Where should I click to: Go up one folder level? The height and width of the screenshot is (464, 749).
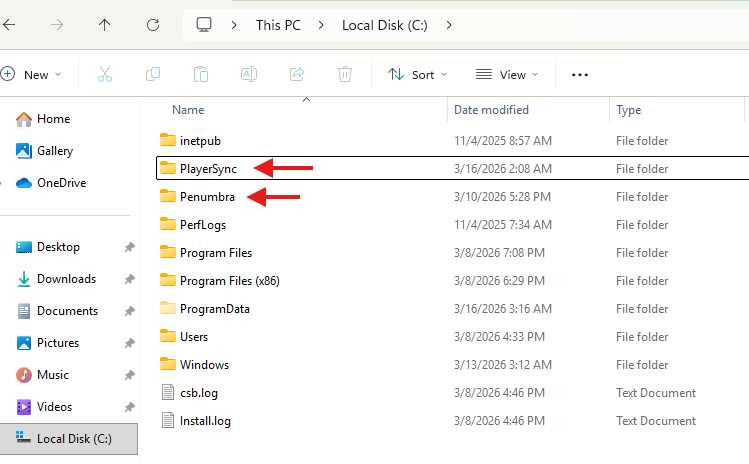pos(105,24)
